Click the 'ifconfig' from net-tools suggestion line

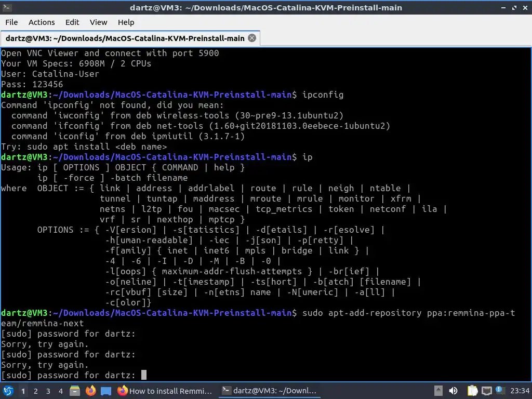[201, 126]
